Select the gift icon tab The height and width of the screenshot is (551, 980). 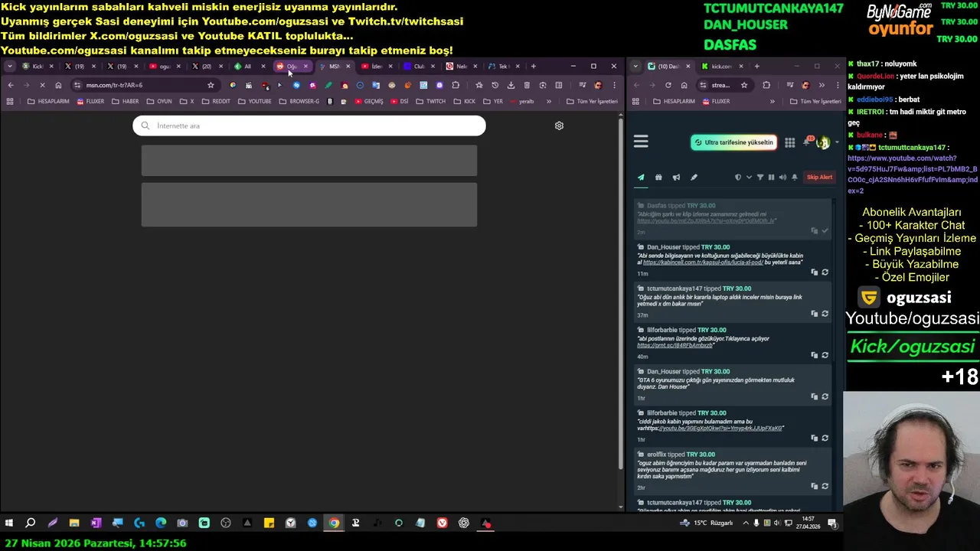pyautogui.click(x=658, y=178)
